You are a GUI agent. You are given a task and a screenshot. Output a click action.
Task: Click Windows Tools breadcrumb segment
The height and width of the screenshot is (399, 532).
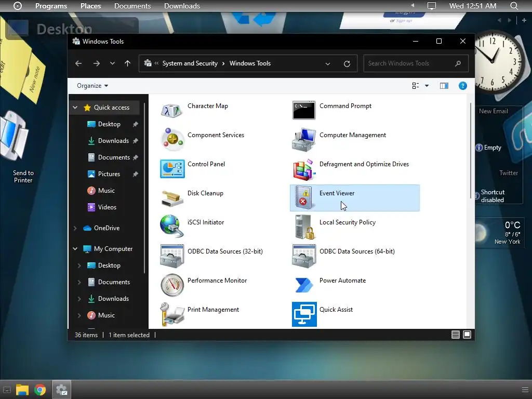250,63
